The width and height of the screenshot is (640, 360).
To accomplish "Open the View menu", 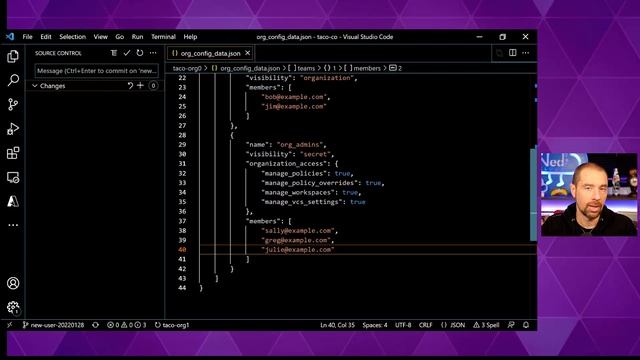I will click(100, 37).
